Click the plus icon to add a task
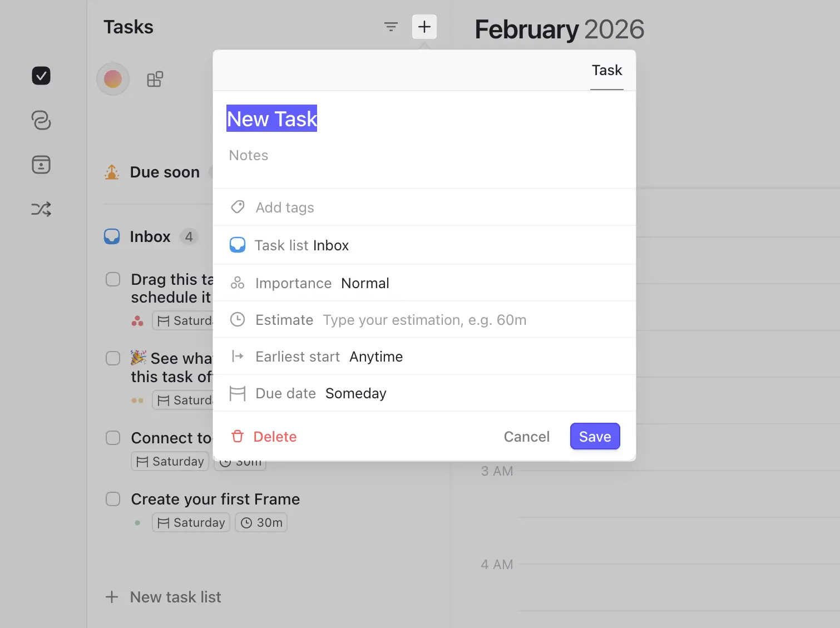Screen dimensions: 840x628 pos(424,26)
